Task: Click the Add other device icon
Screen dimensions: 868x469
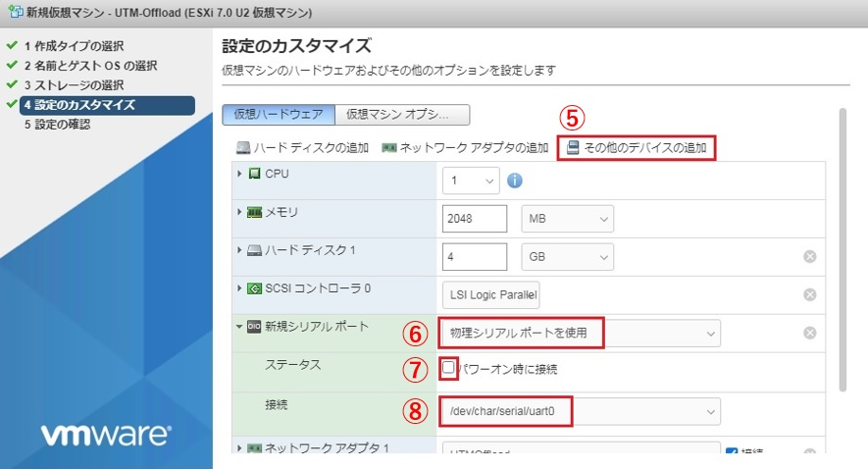Action: click(x=573, y=148)
